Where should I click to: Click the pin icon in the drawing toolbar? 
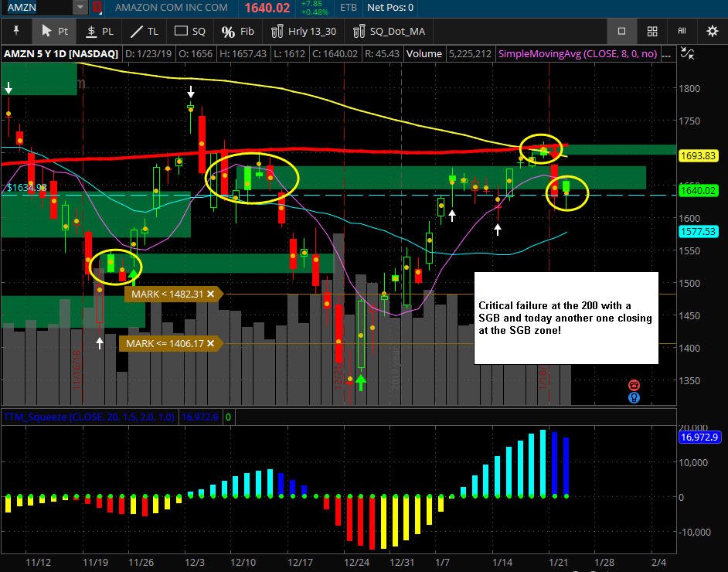point(16,31)
